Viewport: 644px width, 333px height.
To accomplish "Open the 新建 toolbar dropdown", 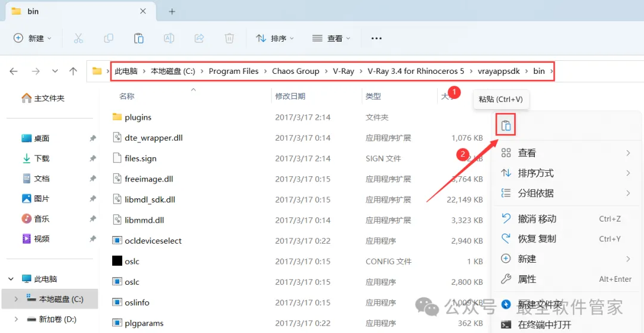I will tap(32, 38).
